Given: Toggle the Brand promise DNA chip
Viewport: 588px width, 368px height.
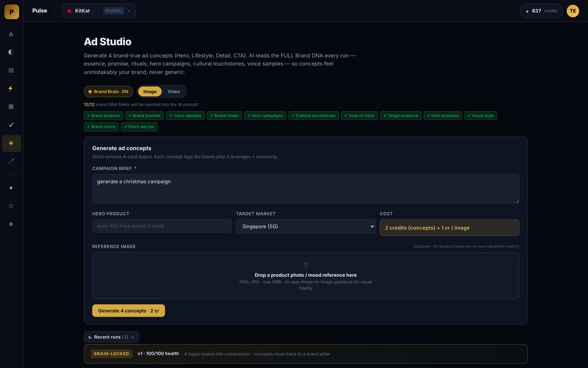Looking at the screenshot, I should (145, 116).
